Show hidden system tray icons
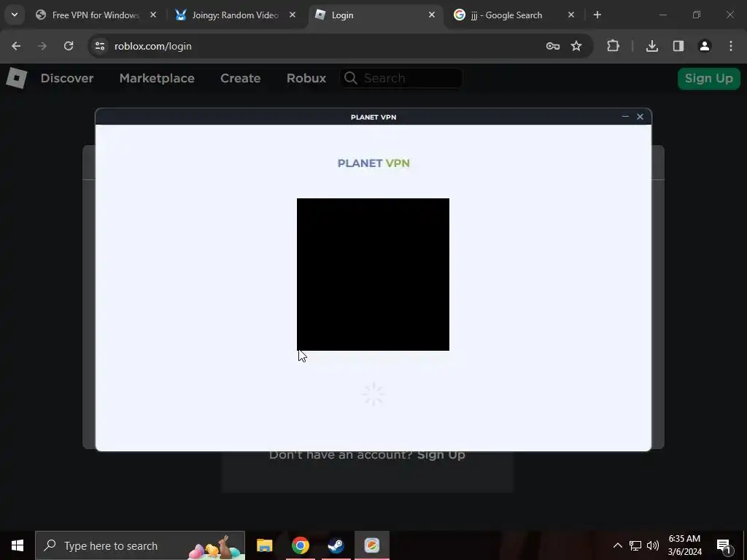The width and height of the screenshot is (747, 560). pyautogui.click(x=617, y=545)
